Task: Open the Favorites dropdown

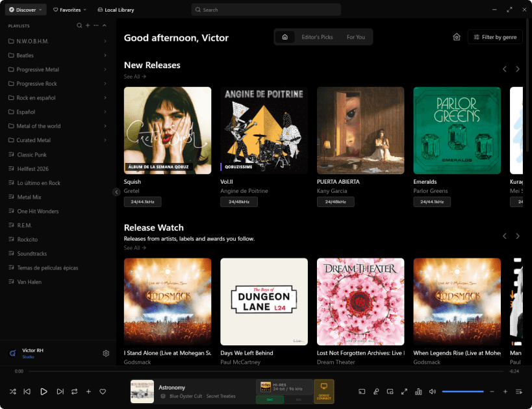Action: click(70, 10)
